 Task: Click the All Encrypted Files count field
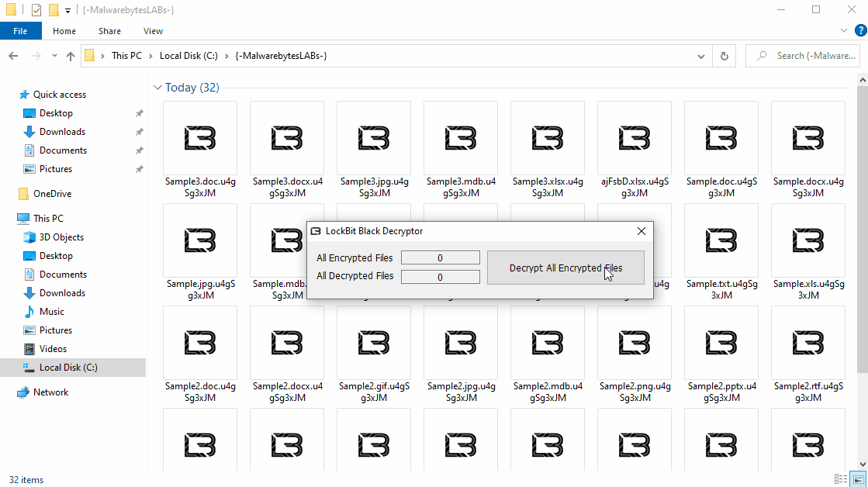click(440, 258)
